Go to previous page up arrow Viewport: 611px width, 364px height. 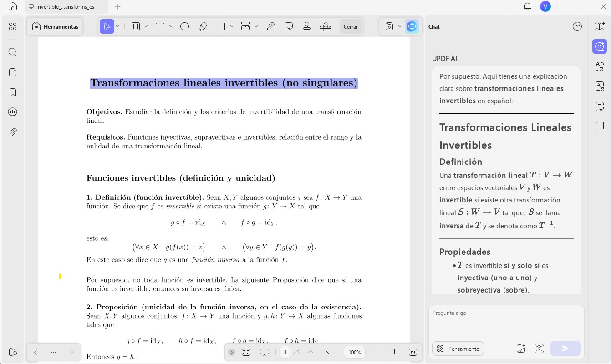pyautogui.click(x=311, y=352)
